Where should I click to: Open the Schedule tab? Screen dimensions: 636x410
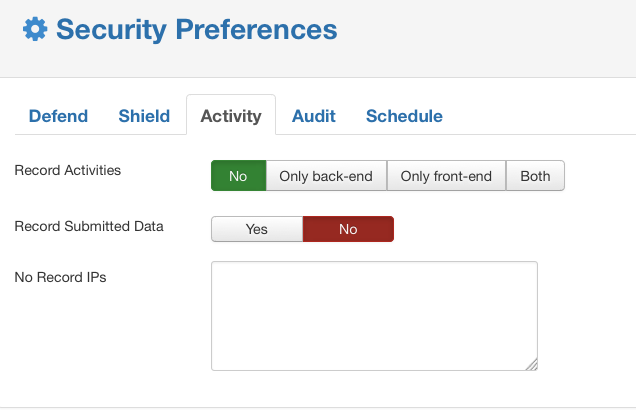[x=404, y=116]
